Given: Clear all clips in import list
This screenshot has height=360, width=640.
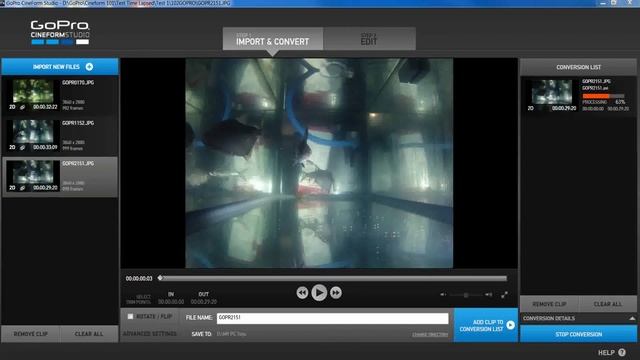Looking at the screenshot, I should (89, 334).
